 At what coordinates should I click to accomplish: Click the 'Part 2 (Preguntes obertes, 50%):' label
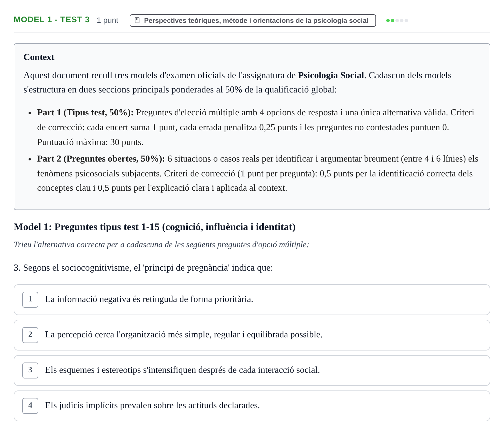point(101,159)
